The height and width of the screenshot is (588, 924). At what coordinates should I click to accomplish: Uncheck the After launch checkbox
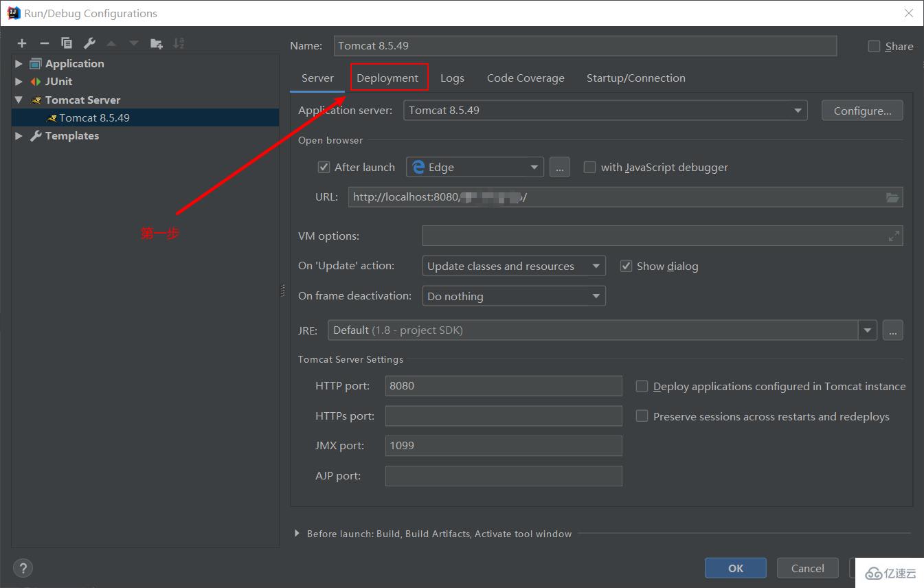click(324, 167)
